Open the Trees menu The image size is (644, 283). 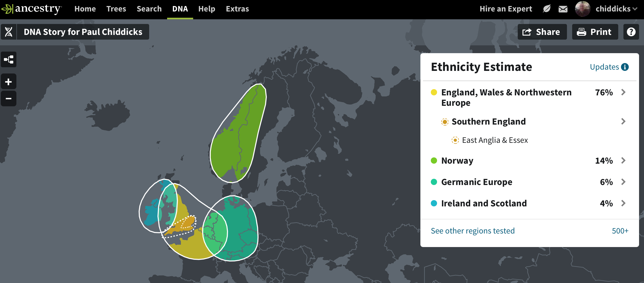116,9
